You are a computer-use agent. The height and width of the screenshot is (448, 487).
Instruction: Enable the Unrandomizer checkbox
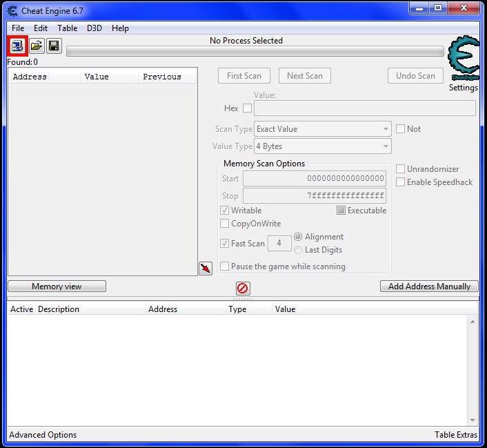point(400,169)
